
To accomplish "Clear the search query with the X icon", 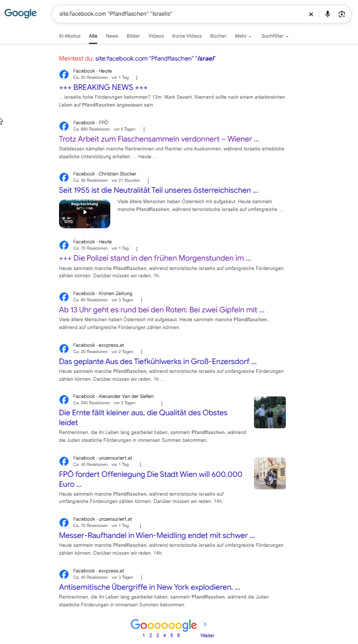I will tap(311, 14).
